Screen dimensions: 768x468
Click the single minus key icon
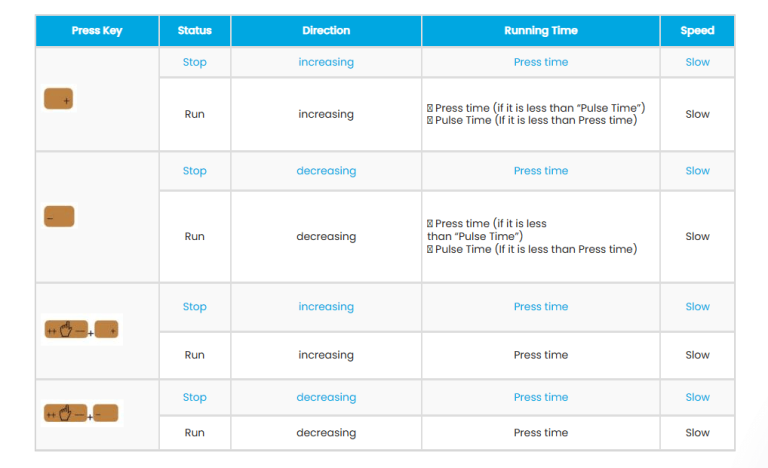59,216
